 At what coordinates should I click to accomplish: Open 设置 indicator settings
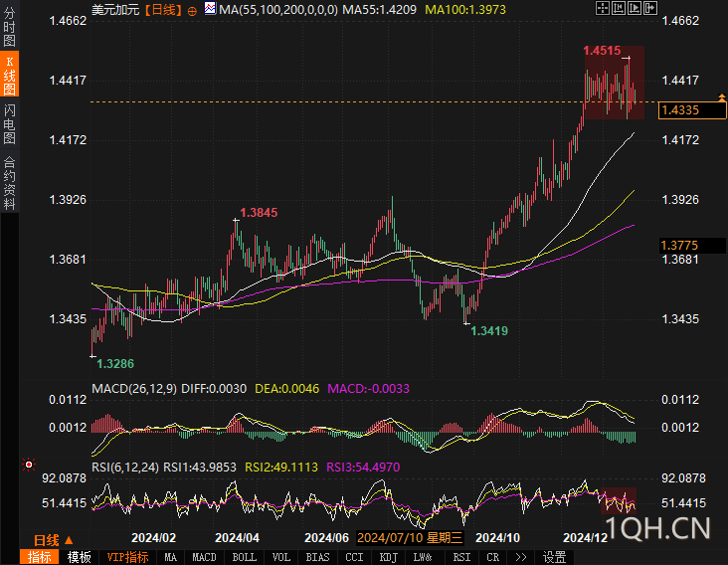554,557
